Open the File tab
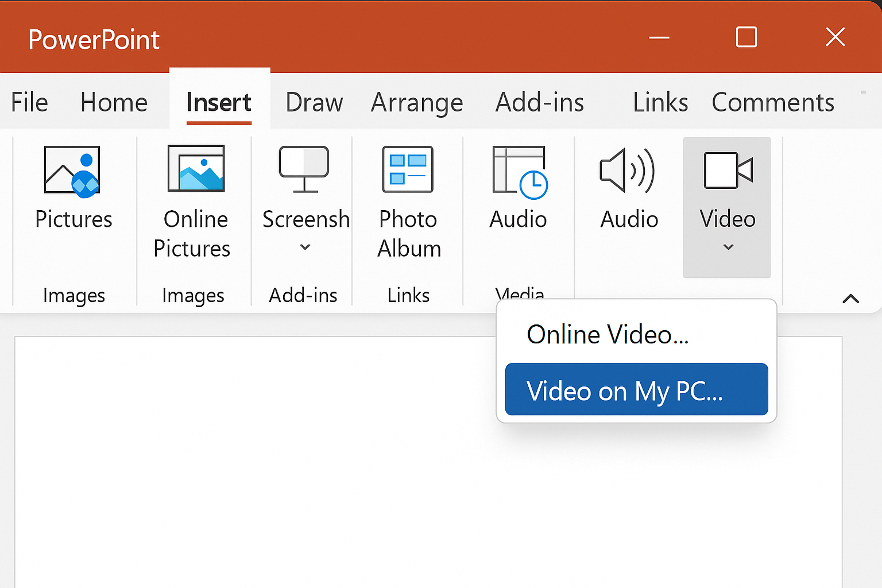Screen dimensions: 882x588 tap(29, 103)
